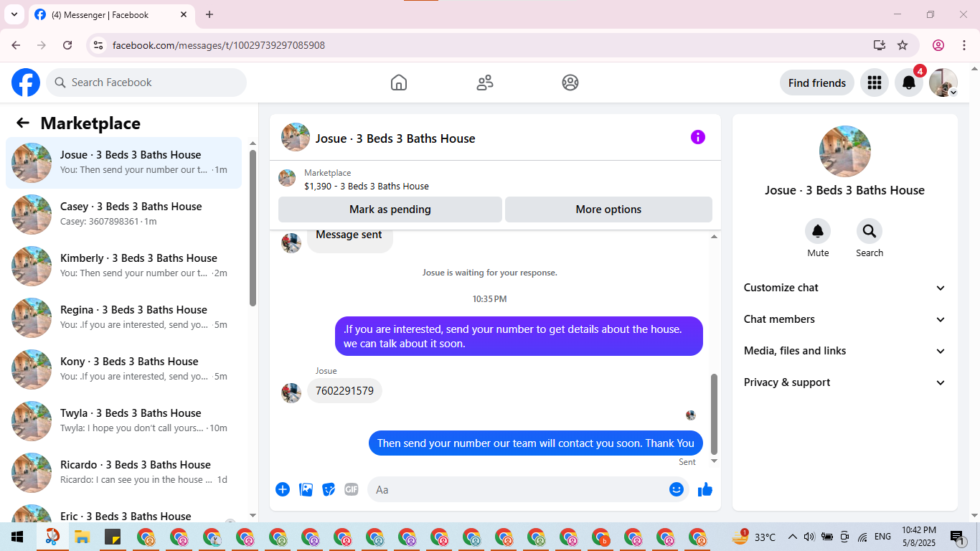
Task: Click the conversation list scrollbar
Action: [x=253, y=228]
